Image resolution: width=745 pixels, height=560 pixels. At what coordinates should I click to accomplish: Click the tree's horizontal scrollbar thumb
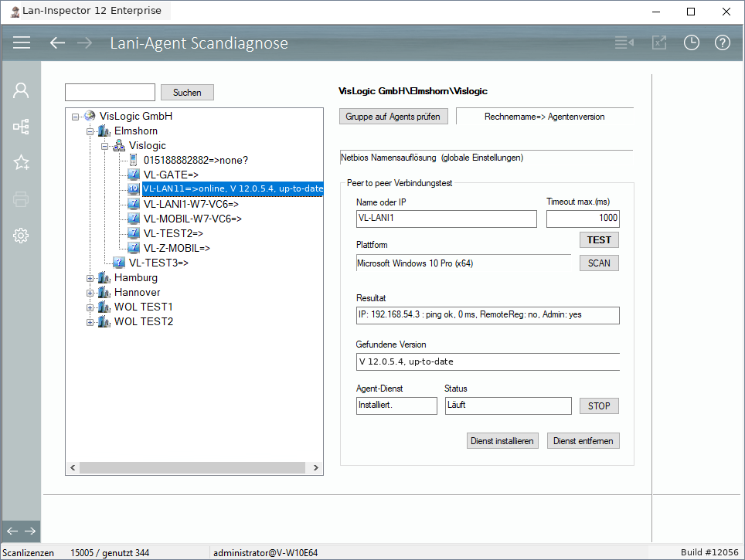192,468
